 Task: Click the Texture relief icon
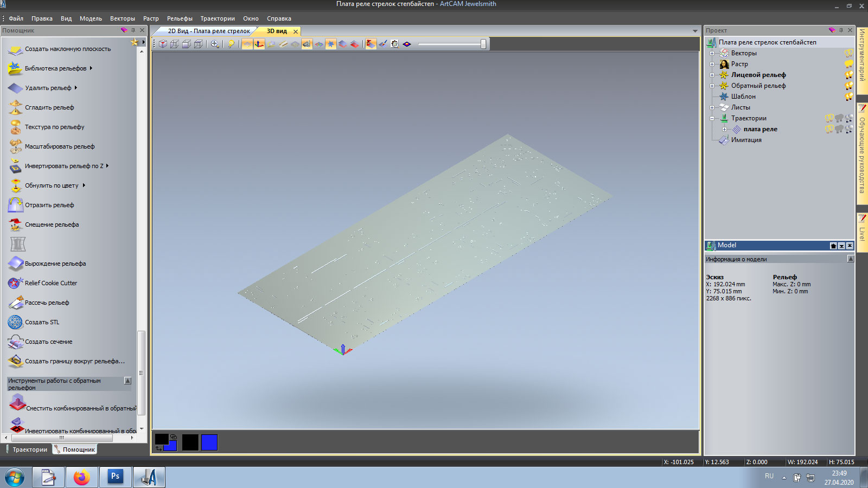click(16, 127)
